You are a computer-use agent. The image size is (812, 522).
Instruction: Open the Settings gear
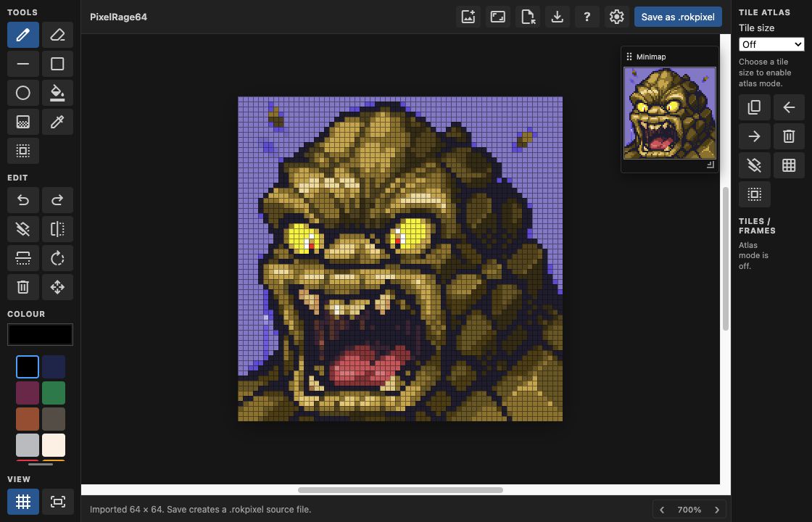click(616, 17)
